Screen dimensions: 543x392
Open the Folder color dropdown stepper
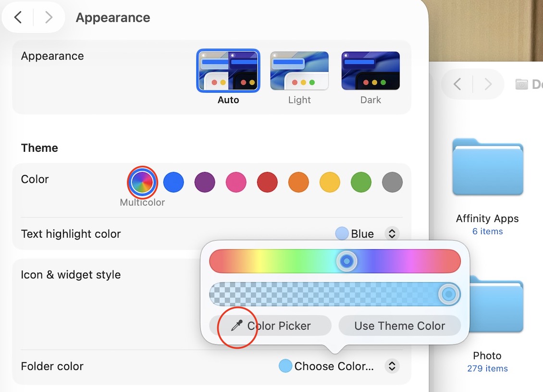pos(392,366)
